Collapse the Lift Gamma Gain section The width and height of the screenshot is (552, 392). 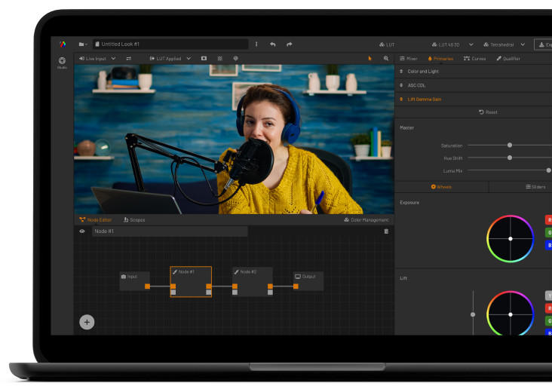(x=473, y=100)
